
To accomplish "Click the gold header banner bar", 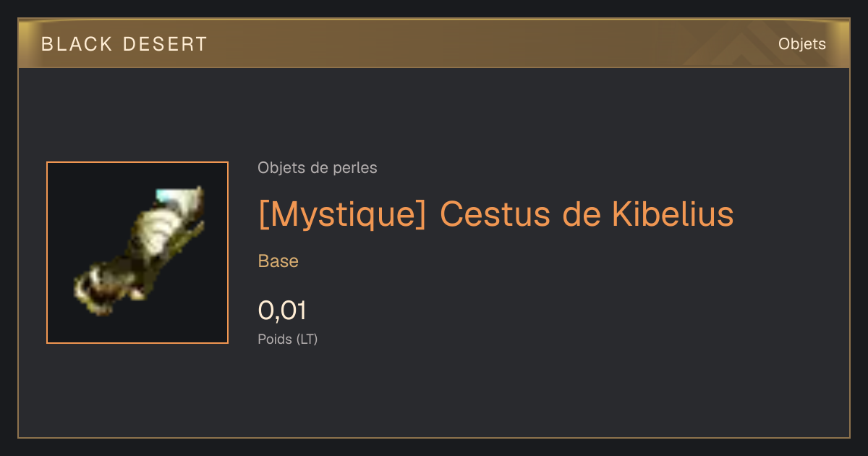I will (434, 43).
